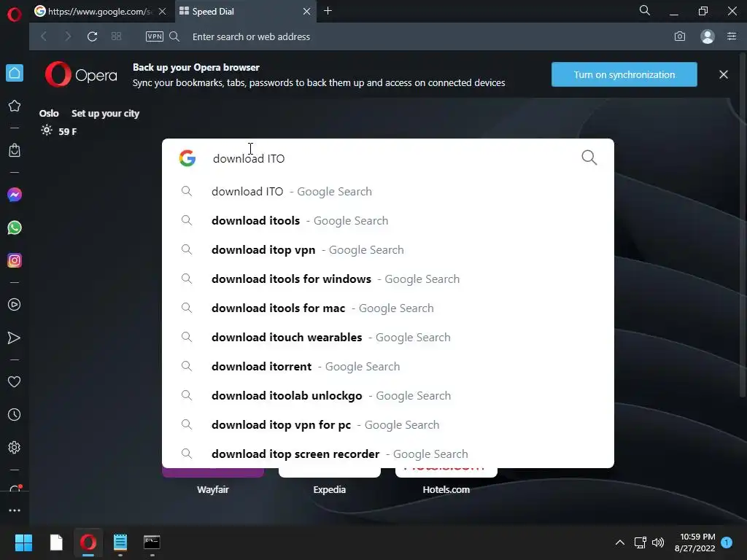Select suggestion 'download itop vpn for pc'

click(388, 425)
